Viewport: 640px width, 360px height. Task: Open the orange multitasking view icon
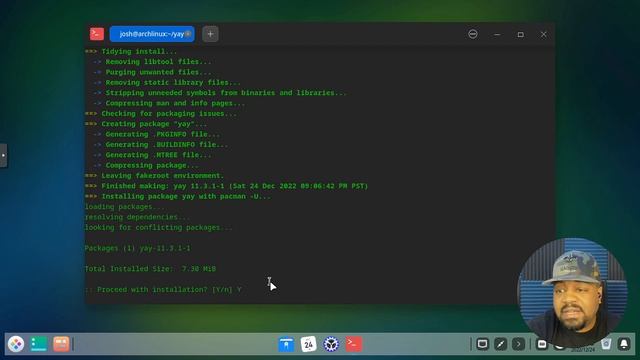pos(61,344)
